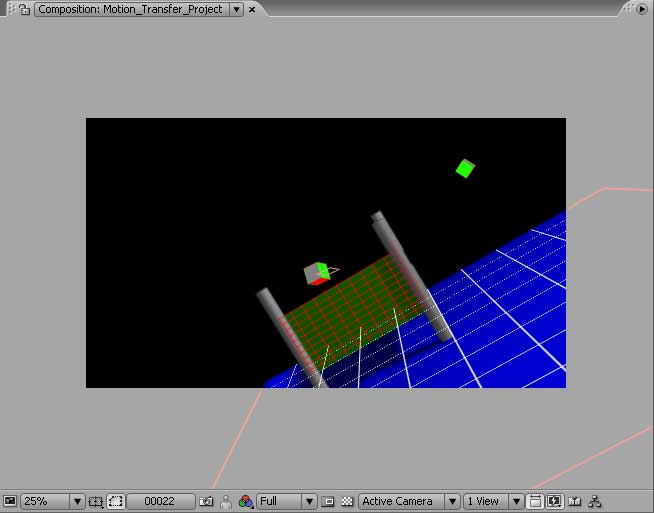Click the Fast Previews icon

pyautogui.click(x=554, y=501)
